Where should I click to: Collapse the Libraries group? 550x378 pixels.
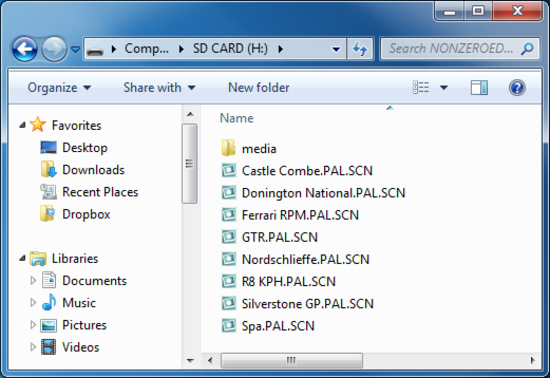click(x=22, y=258)
